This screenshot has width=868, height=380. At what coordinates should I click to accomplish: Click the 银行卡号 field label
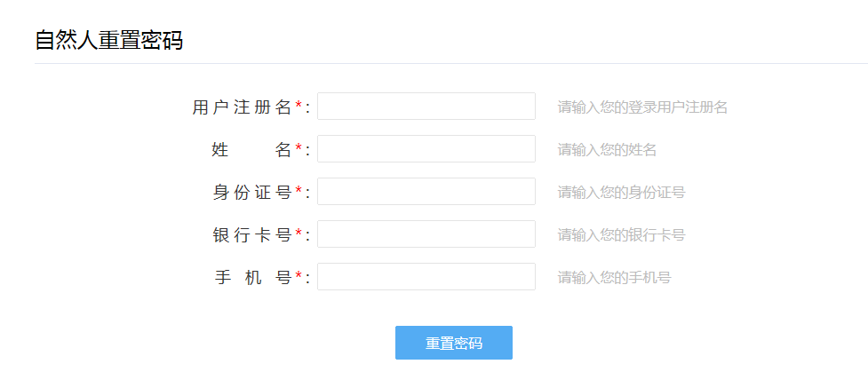coord(252,235)
